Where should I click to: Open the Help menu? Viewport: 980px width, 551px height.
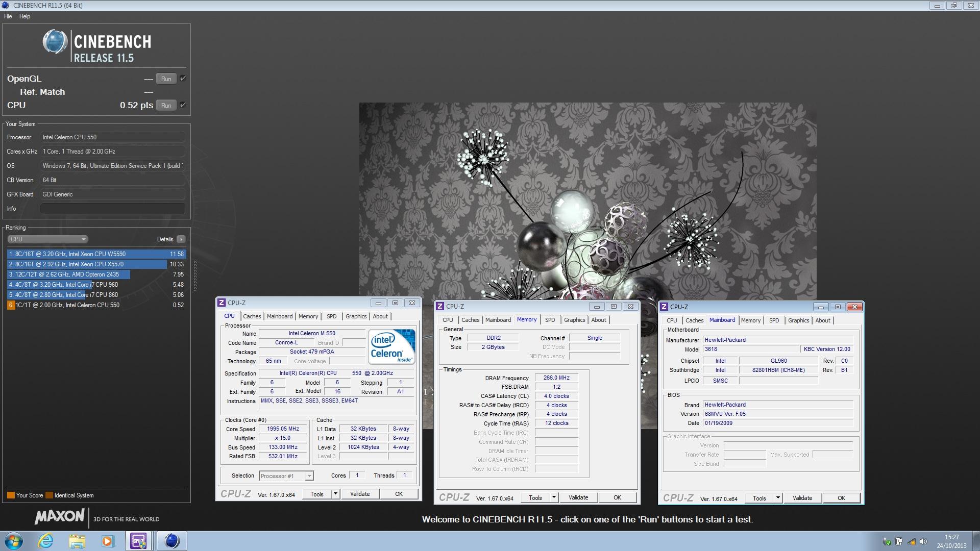[x=24, y=16]
